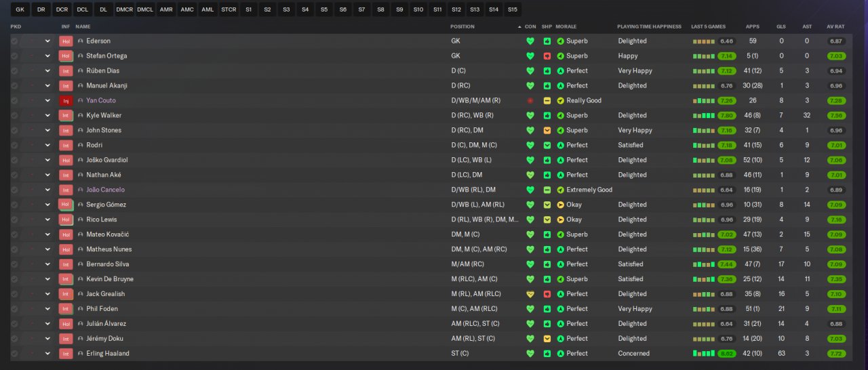Click Kyle Walker's last 5 games form bars

(x=703, y=115)
